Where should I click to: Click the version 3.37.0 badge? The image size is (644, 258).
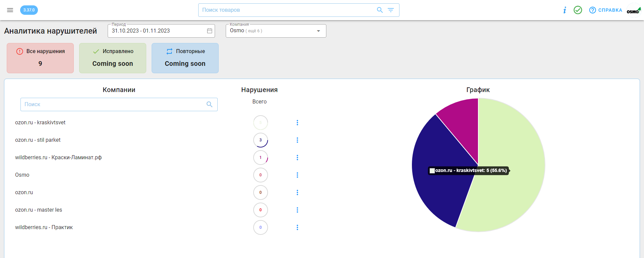click(x=29, y=10)
